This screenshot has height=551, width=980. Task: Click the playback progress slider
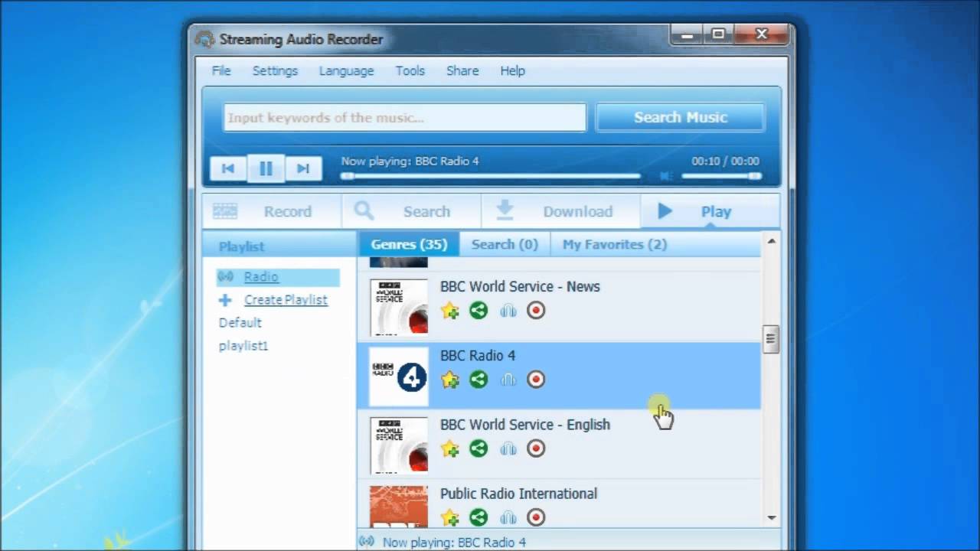(491, 176)
